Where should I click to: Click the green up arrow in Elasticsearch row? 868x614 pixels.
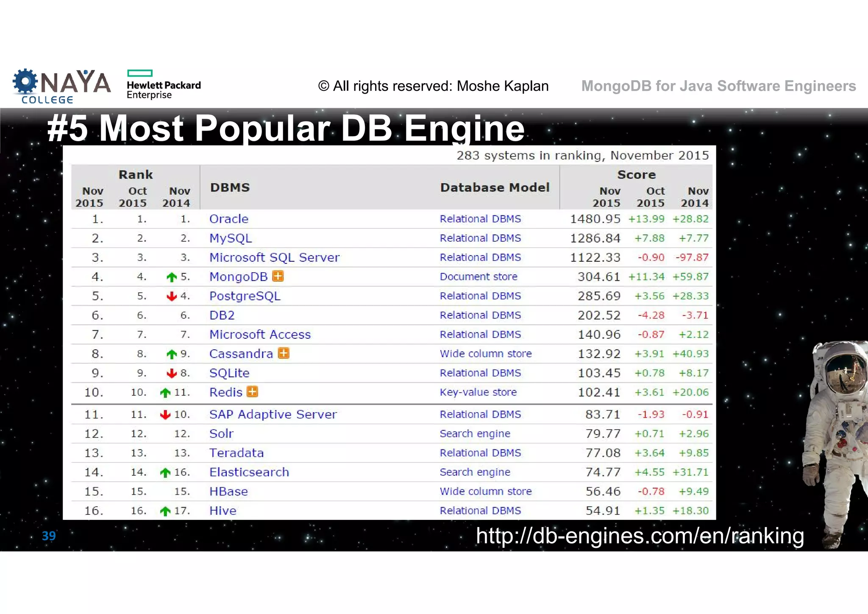click(165, 472)
